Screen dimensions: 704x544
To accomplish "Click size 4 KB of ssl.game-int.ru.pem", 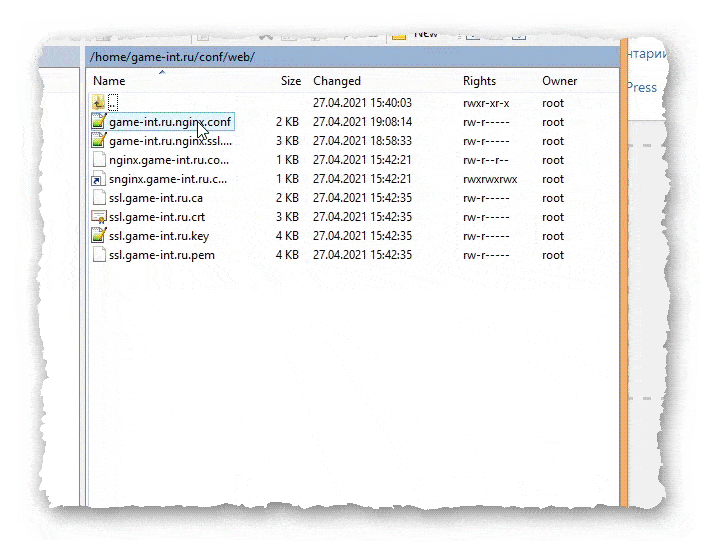I will pyautogui.click(x=287, y=255).
